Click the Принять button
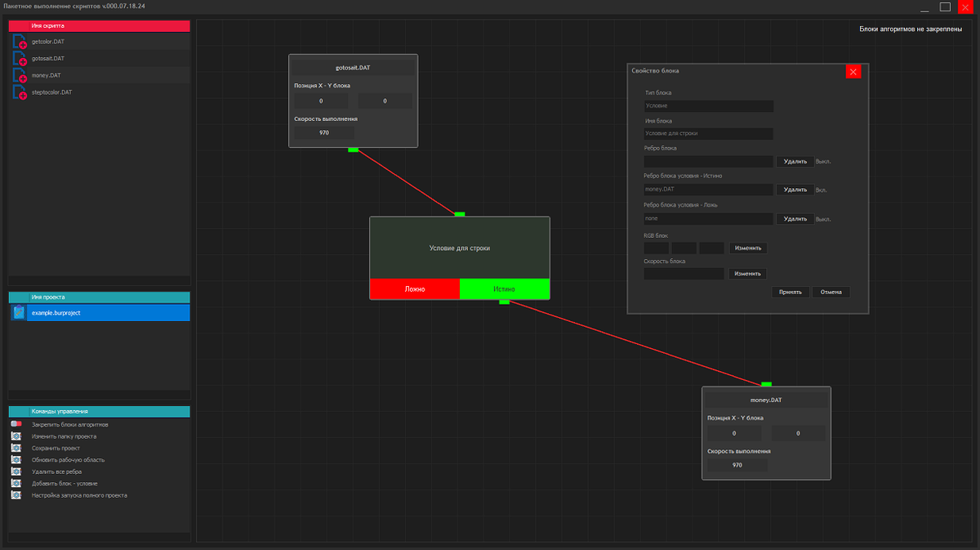 tap(791, 292)
